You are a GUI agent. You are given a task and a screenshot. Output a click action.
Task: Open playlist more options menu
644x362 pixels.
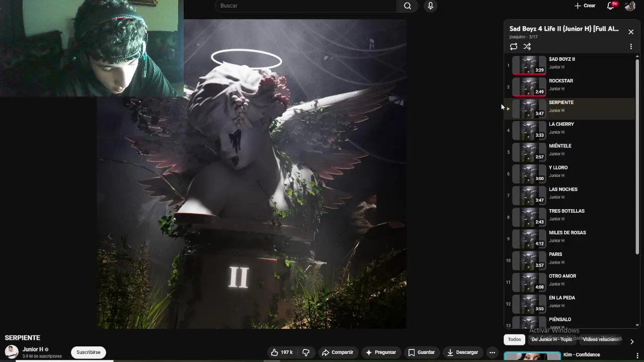click(631, 46)
